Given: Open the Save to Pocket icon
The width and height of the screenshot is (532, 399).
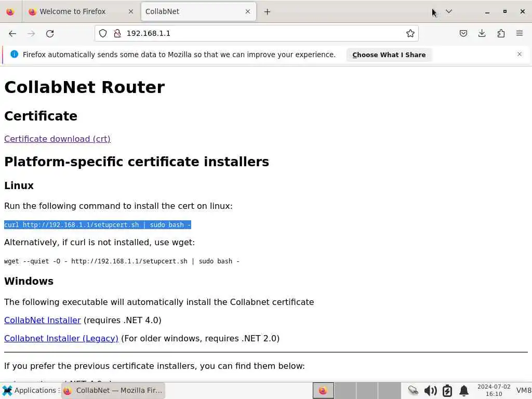Looking at the screenshot, I should click(463, 33).
